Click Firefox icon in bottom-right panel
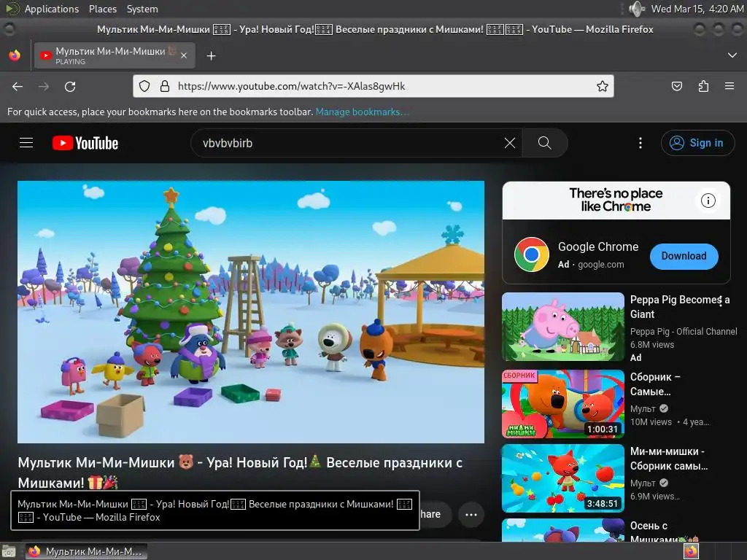This screenshot has height=560, width=747. [x=691, y=551]
